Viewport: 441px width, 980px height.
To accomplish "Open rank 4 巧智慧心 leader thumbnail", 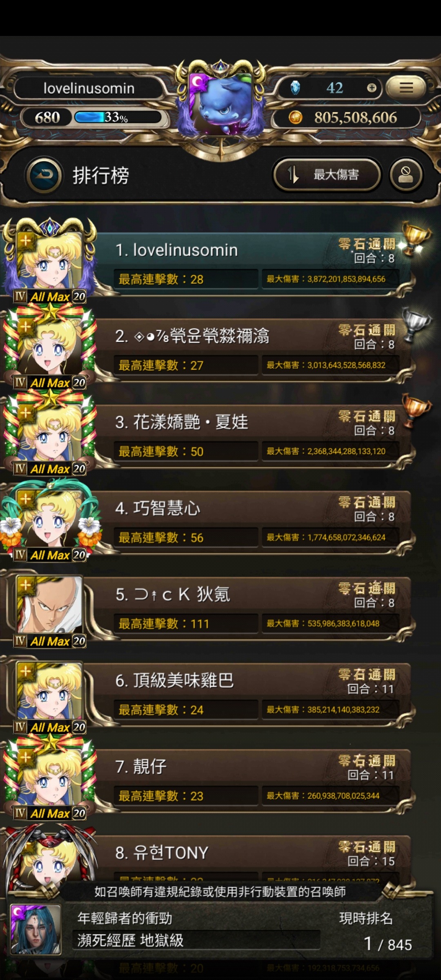I will [x=49, y=521].
